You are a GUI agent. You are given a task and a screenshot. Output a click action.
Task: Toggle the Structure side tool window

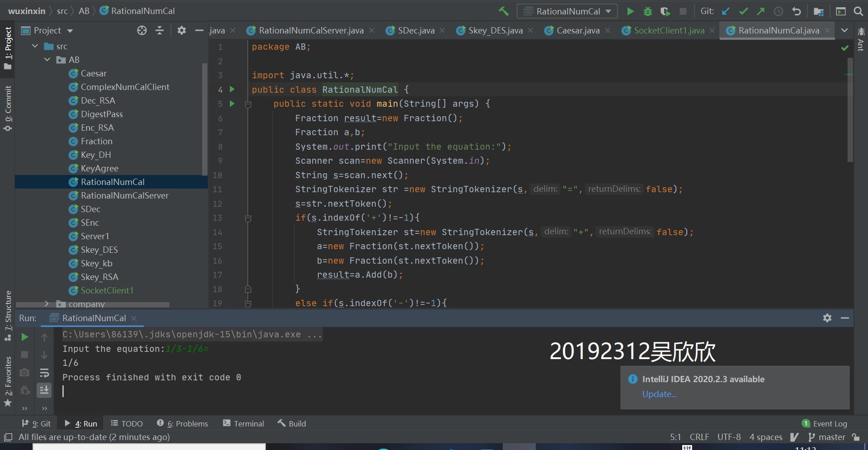pos(8,316)
